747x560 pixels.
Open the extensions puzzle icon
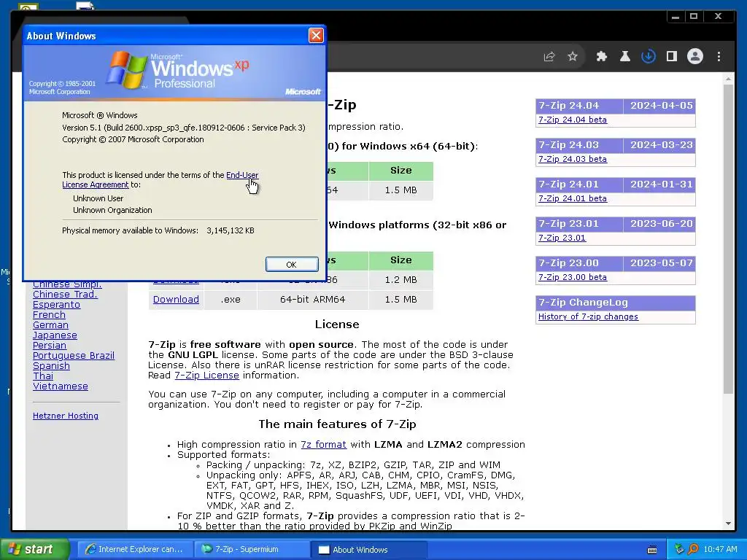tap(602, 57)
